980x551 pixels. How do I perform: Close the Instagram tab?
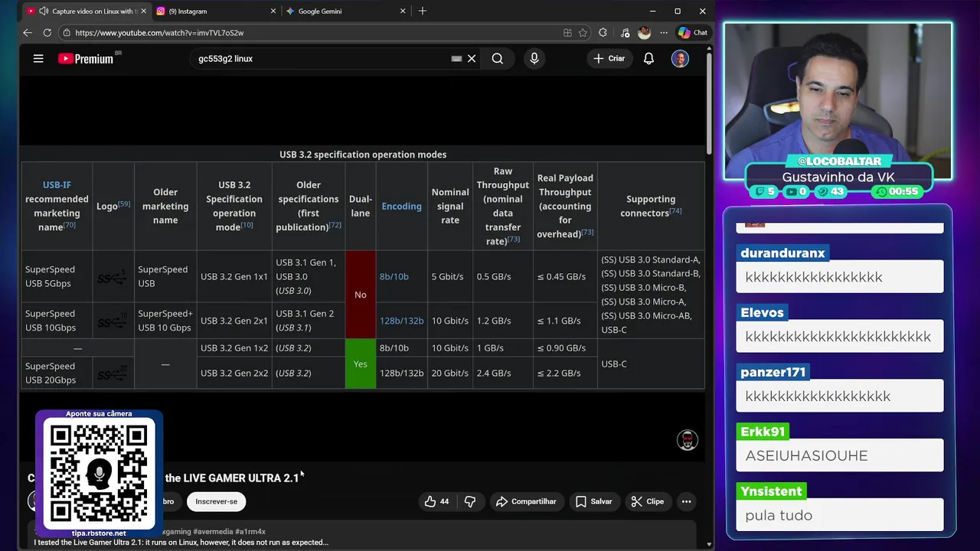tap(273, 11)
